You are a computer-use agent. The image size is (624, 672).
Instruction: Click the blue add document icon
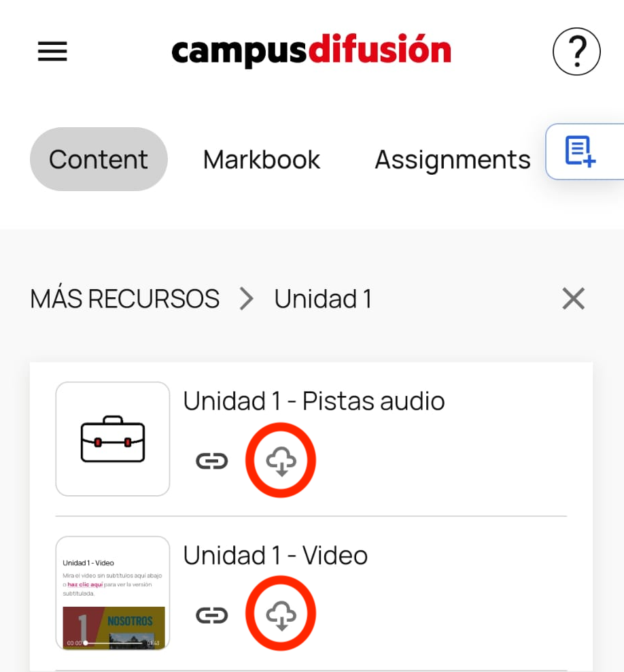[x=580, y=151]
